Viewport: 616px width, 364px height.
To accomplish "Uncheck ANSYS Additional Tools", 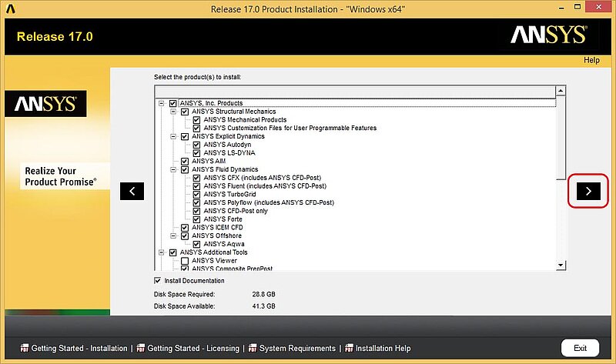I will pyautogui.click(x=172, y=252).
